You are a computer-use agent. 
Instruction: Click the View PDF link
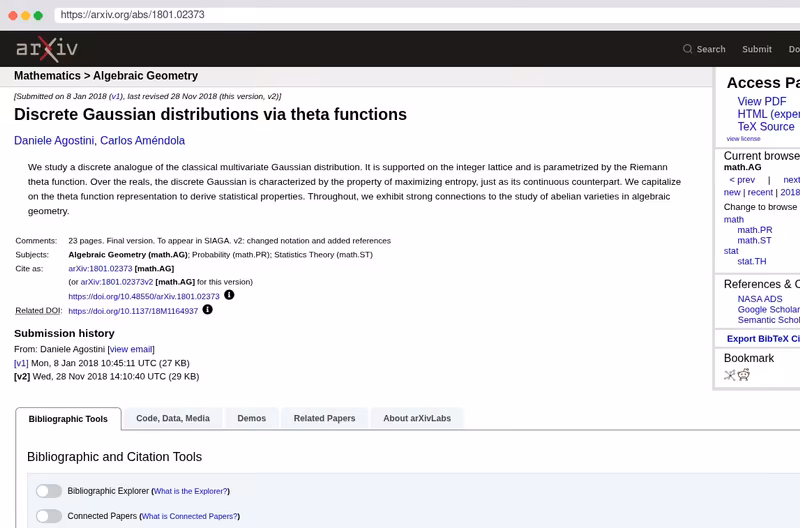click(762, 102)
